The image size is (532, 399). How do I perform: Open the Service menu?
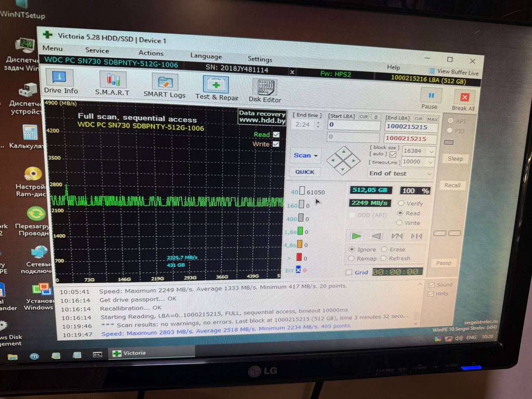tap(97, 51)
